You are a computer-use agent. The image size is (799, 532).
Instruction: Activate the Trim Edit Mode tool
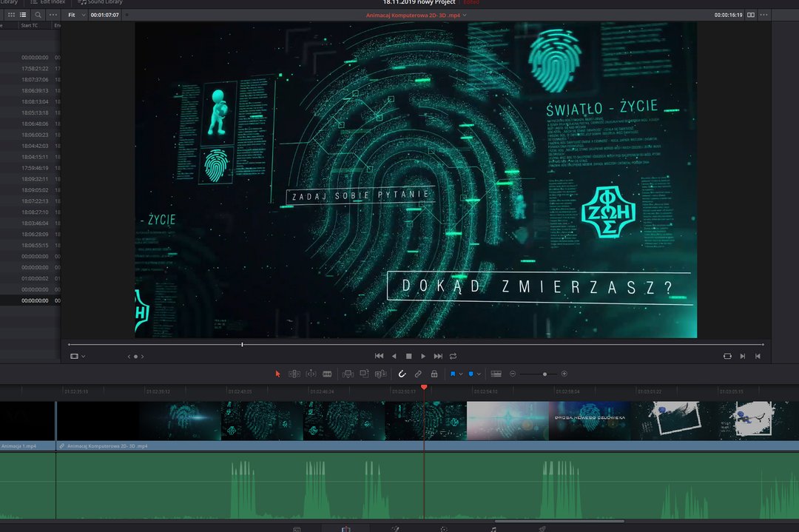[x=294, y=374]
